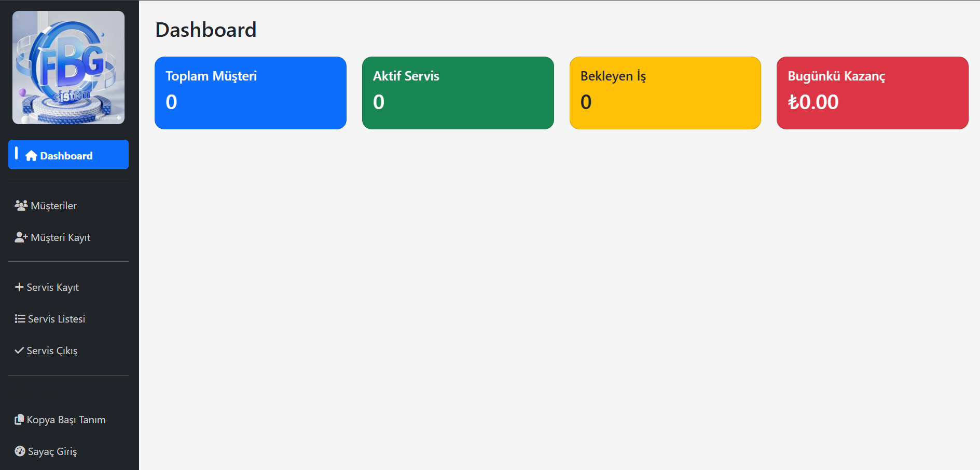Navigate to Servis Listesi
Viewport: 980px width, 470px height.
(57, 319)
